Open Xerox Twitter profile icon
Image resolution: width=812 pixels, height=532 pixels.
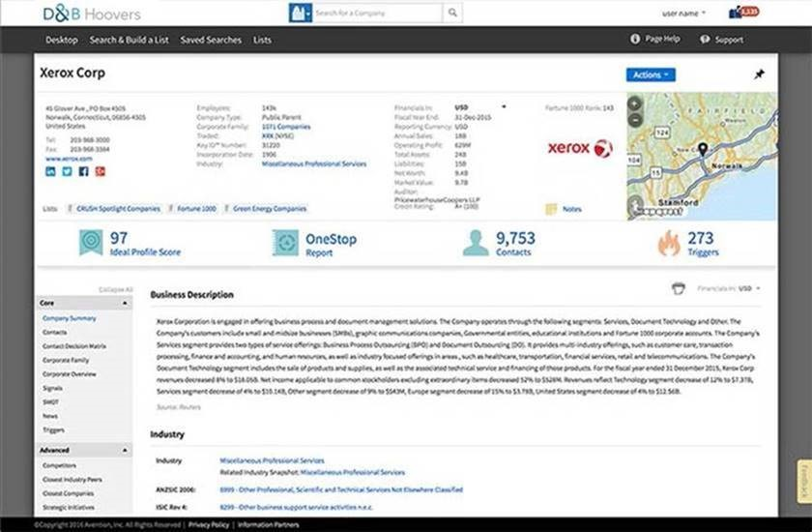coord(67,171)
